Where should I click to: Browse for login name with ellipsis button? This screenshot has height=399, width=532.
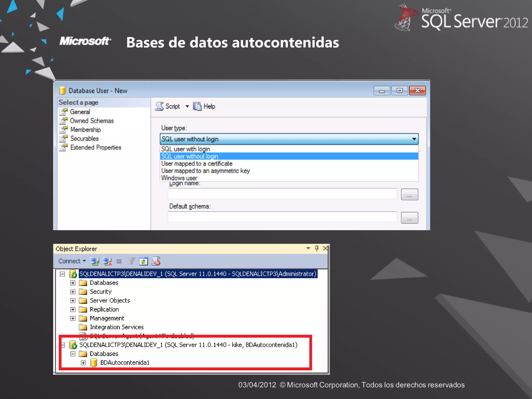pos(409,194)
